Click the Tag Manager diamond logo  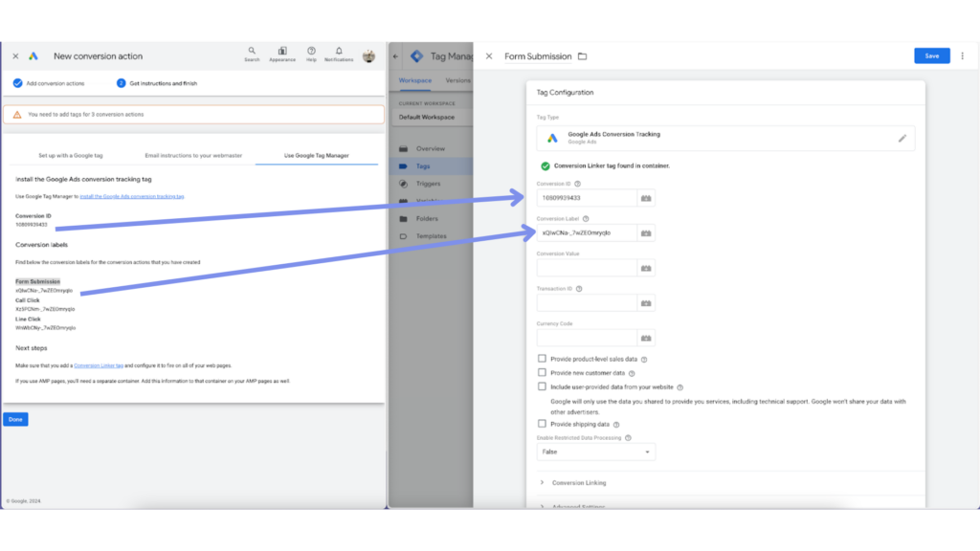coord(417,56)
